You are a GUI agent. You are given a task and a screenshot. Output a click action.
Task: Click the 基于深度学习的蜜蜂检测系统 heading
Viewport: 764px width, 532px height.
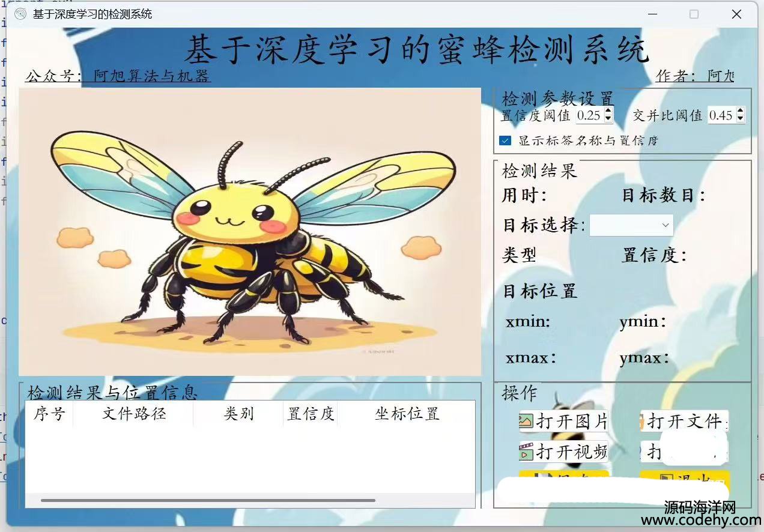click(x=416, y=49)
